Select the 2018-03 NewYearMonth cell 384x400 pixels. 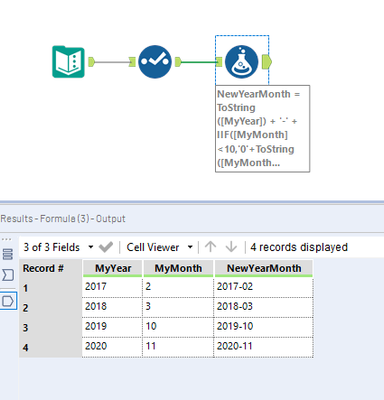click(x=263, y=307)
